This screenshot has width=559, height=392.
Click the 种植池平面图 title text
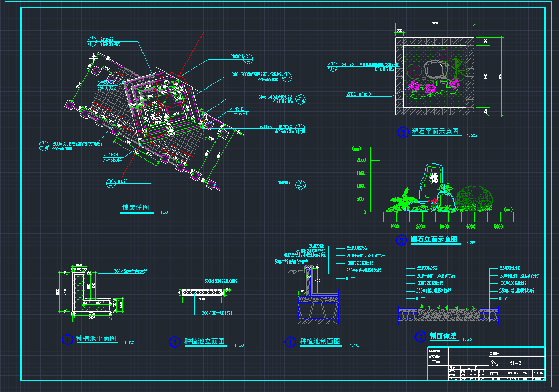(96, 339)
